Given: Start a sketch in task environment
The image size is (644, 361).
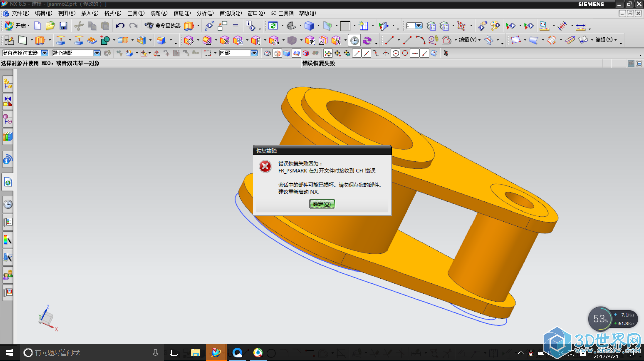Looking at the screenshot, I should coord(9,40).
